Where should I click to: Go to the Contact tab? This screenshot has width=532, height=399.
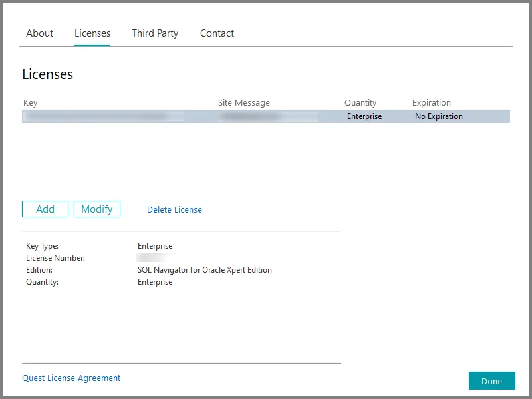217,33
